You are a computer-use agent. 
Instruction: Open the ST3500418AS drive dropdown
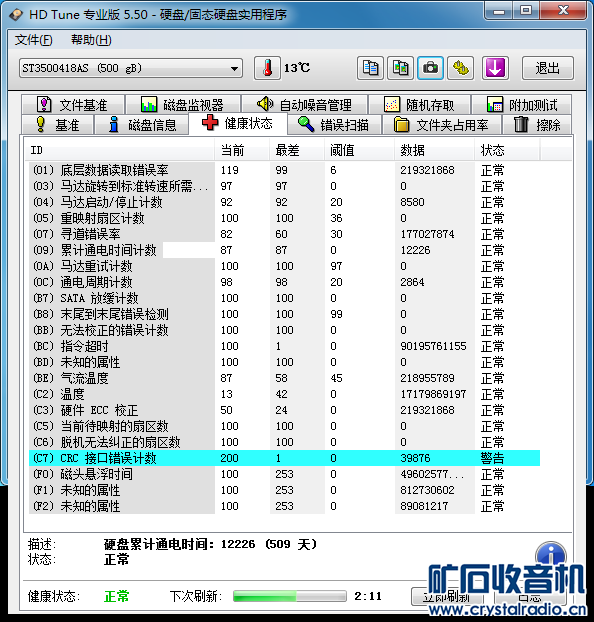pyautogui.click(x=131, y=68)
